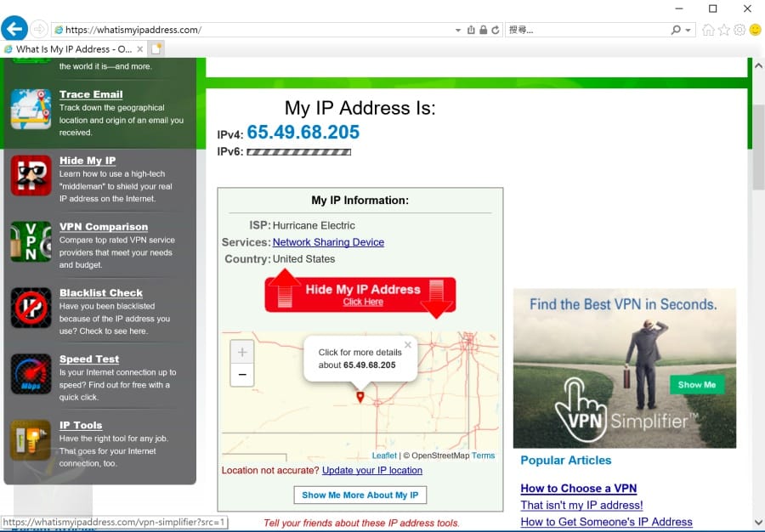Screen dimensions: 765x532
Task: Refresh the page with reload icon
Action: (x=496, y=30)
